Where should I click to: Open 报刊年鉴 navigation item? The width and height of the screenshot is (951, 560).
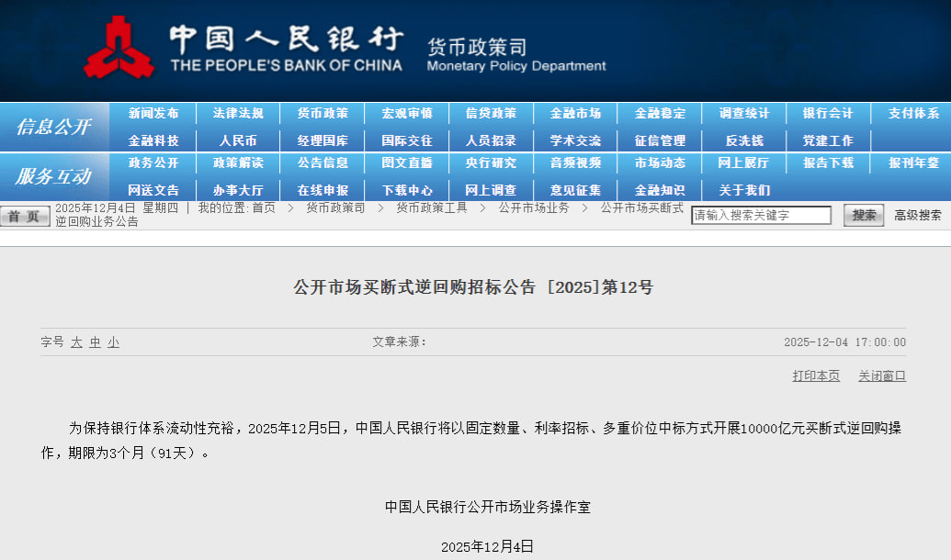click(913, 163)
